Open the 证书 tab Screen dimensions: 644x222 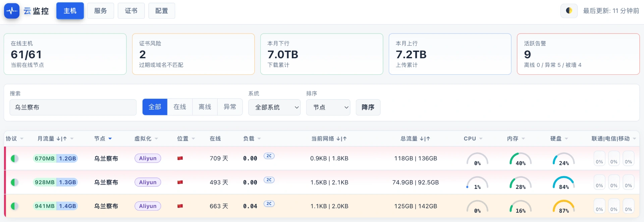coord(131,11)
